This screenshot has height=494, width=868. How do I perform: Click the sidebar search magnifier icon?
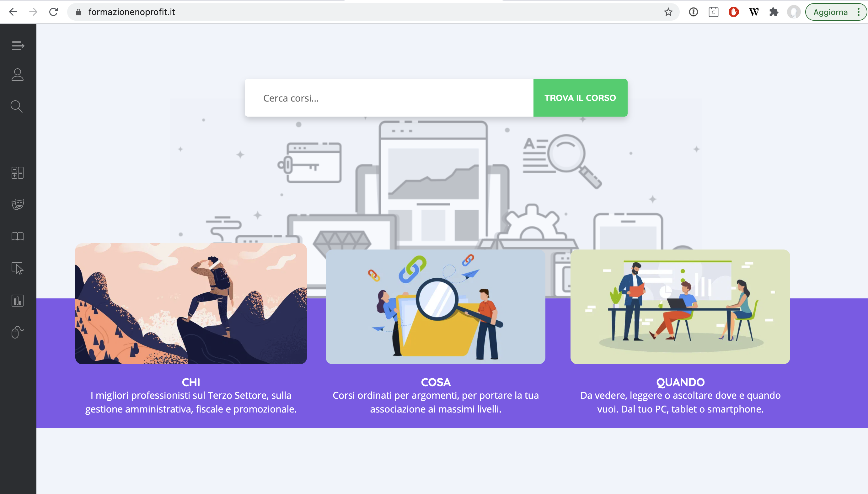pos(17,107)
